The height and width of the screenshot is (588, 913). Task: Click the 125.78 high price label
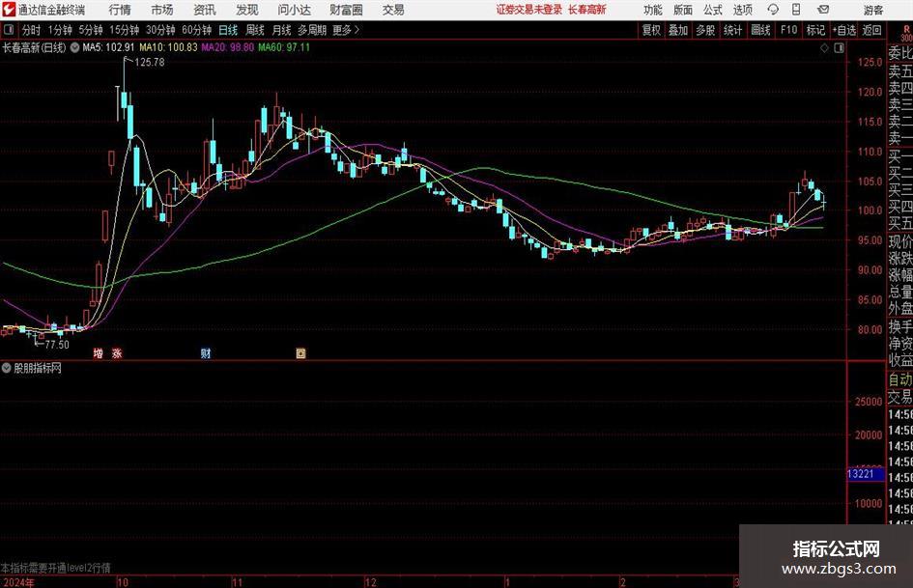point(150,63)
